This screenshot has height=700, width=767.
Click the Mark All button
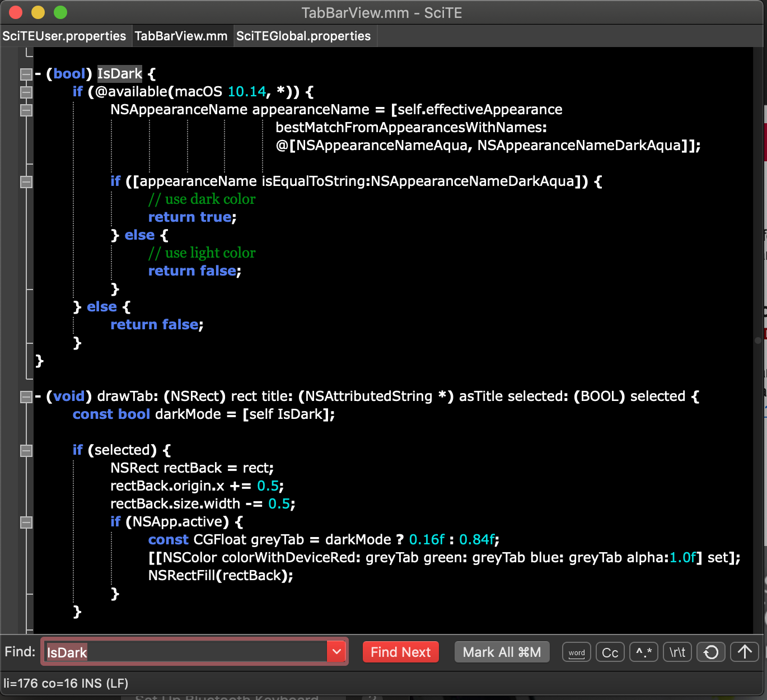click(x=502, y=652)
